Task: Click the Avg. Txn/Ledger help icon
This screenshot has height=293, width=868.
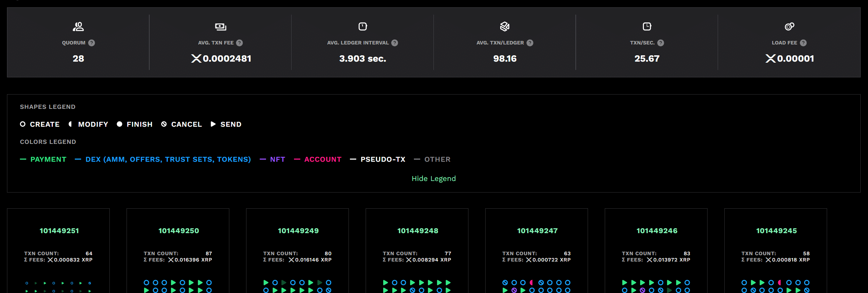Action: [x=530, y=43]
